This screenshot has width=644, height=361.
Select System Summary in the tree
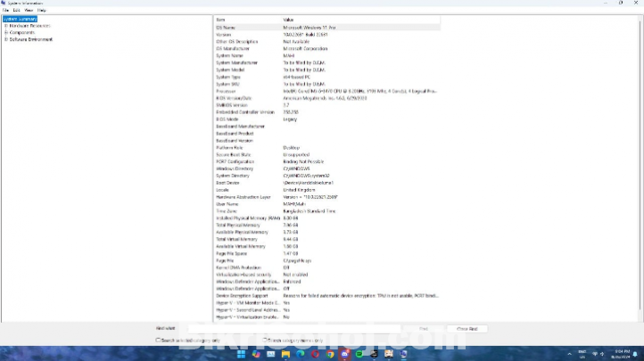tap(21, 19)
